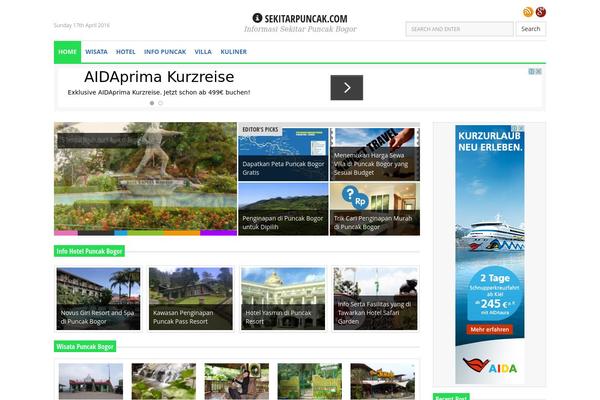Open Dapatkan Peta Puncak Bogor Gratis article
The width and height of the screenshot is (600, 400).
coord(283,154)
